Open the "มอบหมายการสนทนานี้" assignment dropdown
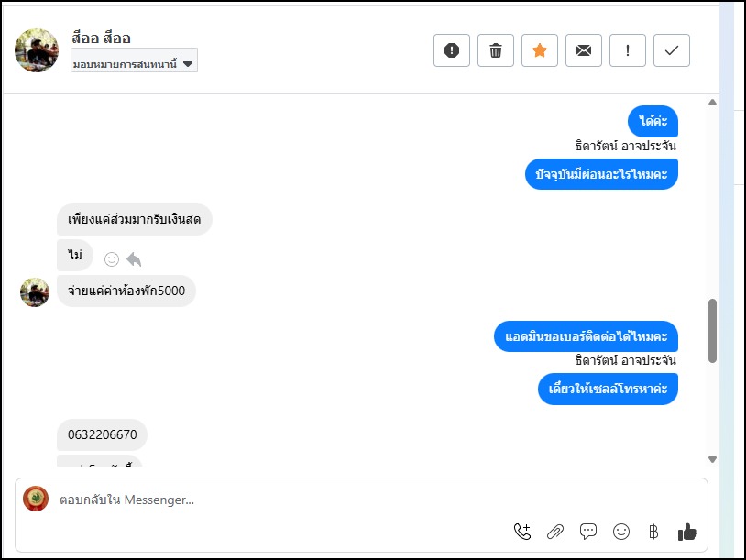746x560 pixels. point(135,63)
